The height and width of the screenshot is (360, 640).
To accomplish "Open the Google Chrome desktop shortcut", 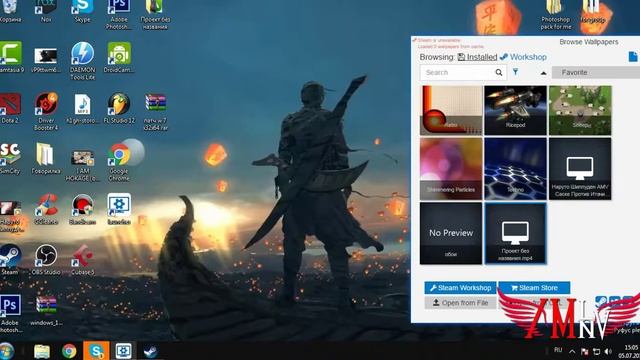I will [x=119, y=162].
